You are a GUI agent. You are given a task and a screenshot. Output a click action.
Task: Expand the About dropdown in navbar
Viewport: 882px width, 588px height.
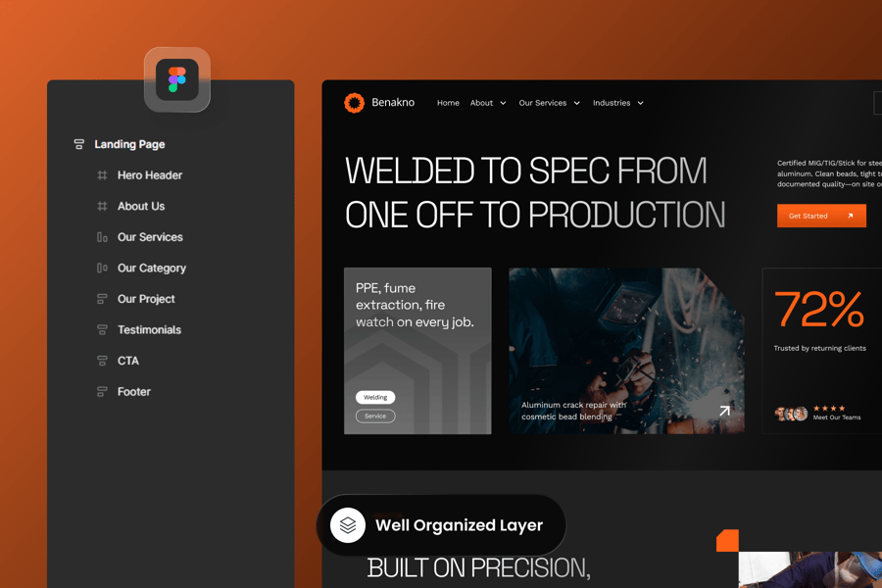503,103
